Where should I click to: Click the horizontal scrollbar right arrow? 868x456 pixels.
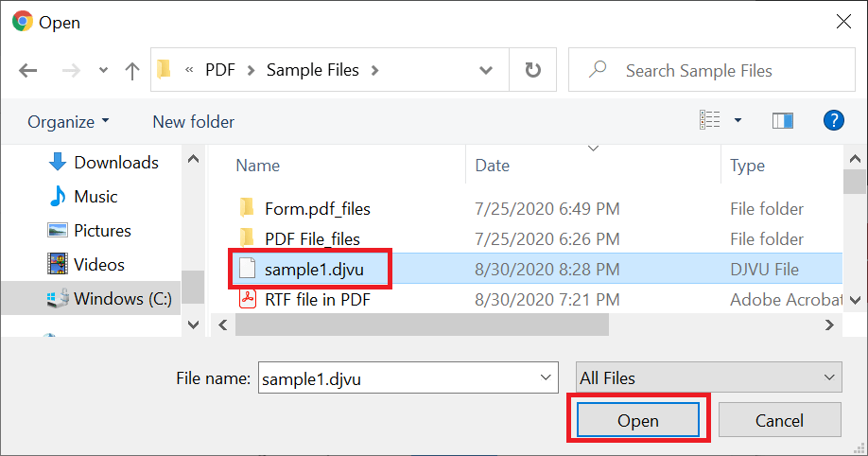tap(829, 324)
